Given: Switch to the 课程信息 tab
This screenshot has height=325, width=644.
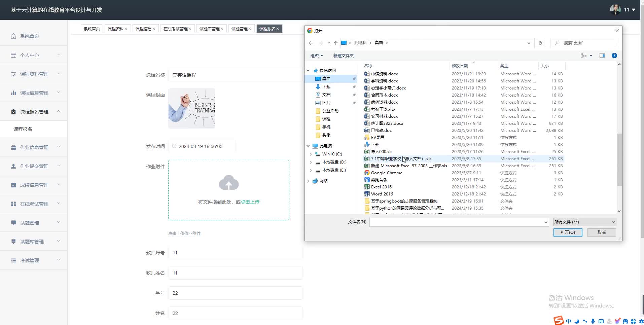Looking at the screenshot, I should point(144,29).
